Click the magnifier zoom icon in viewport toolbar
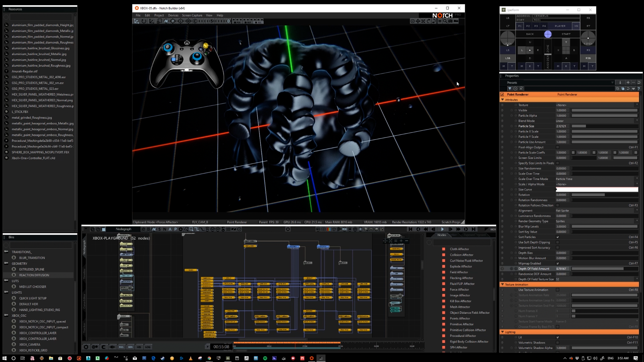This screenshot has width=644, height=362. pyautogui.click(x=445, y=21)
